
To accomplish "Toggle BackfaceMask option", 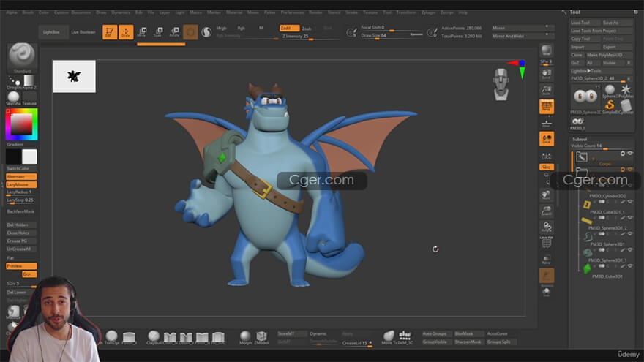I will pyautogui.click(x=21, y=211).
